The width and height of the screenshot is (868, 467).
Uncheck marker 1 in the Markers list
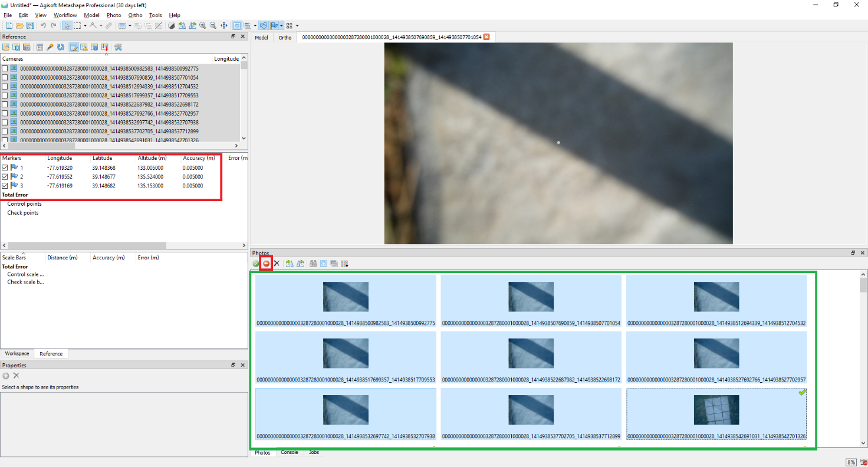[5, 167]
